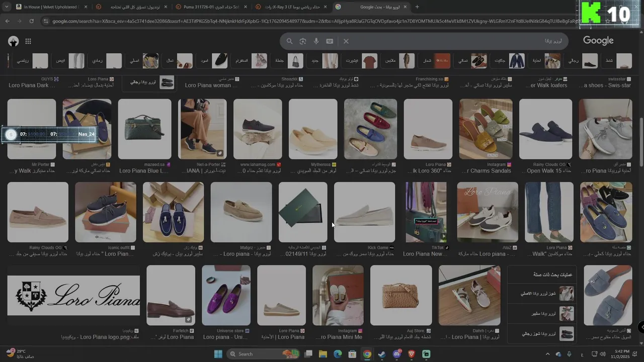Open the Mytheresa beige suede shoe image
Image resolution: width=644 pixels, height=362 pixels.
pos(313,129)
